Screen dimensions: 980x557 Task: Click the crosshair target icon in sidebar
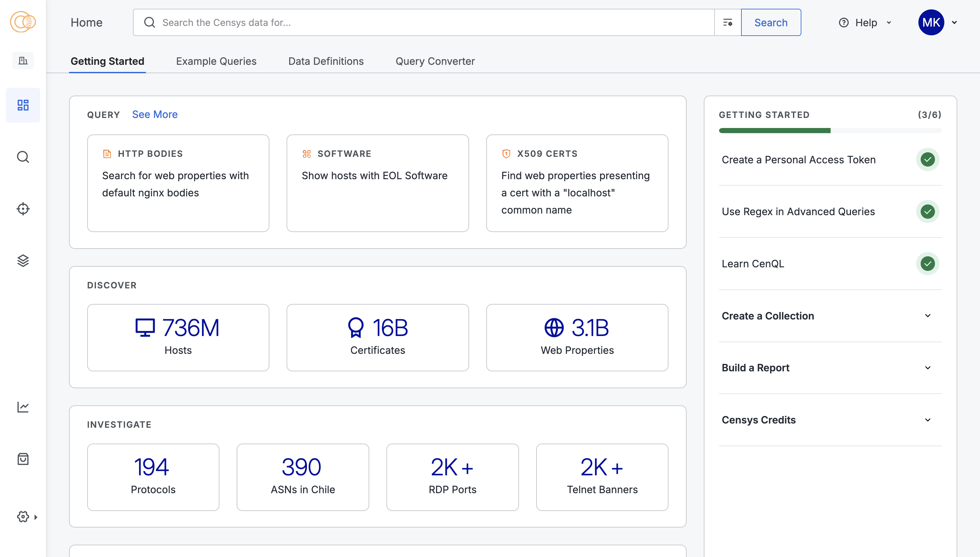tap(23, 209)
